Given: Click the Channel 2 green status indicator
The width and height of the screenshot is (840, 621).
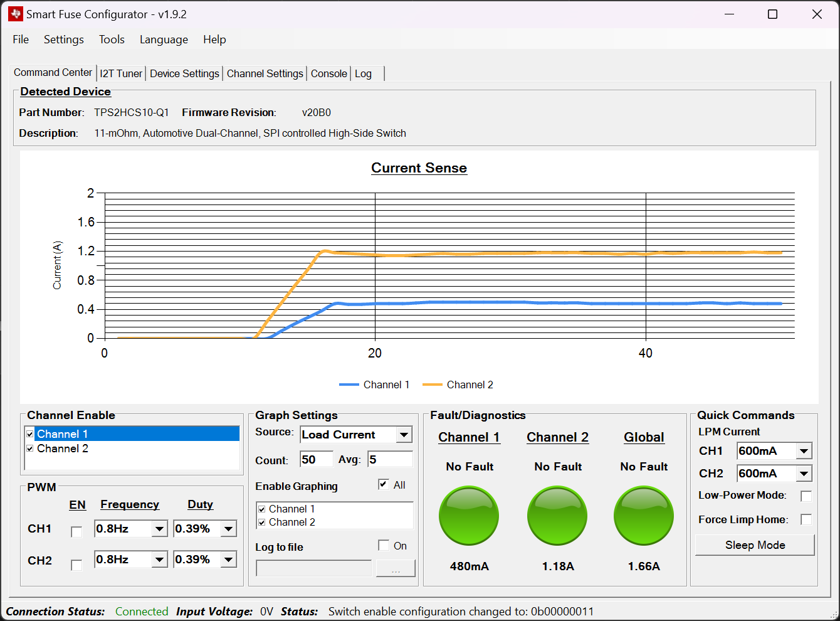Looking at the screenshot, I should pos(557,516).
